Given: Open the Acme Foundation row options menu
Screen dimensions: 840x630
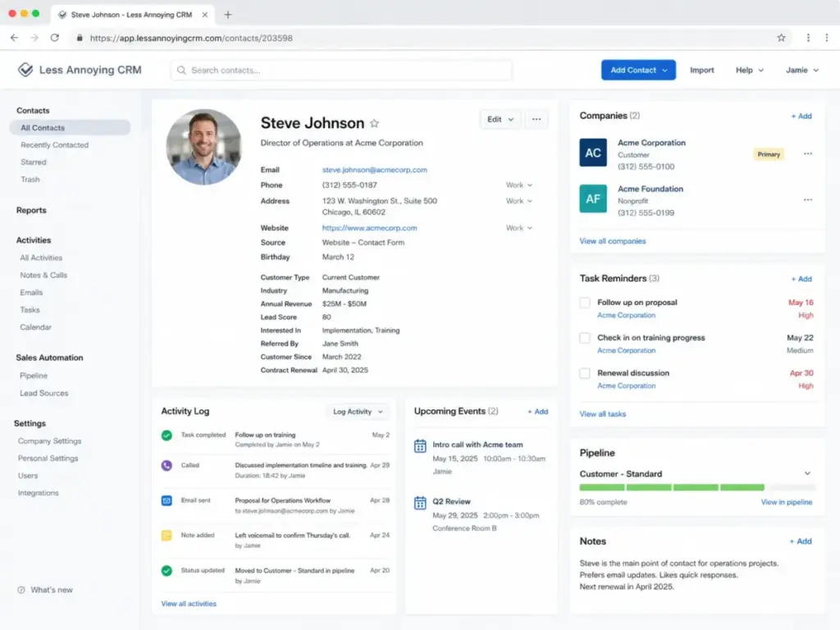Looking at the screenshot, I should click(808, 200).
